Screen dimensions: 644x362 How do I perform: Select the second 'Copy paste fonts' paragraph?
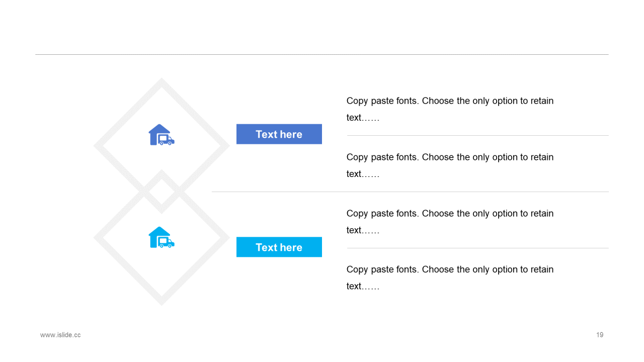pos(450,165)
